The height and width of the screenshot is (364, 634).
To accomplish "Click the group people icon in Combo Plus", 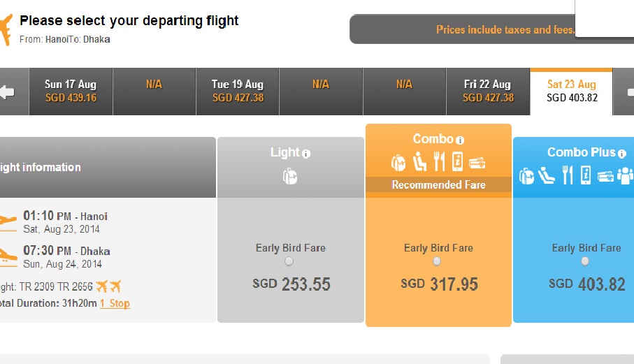I will pos(625,176).
